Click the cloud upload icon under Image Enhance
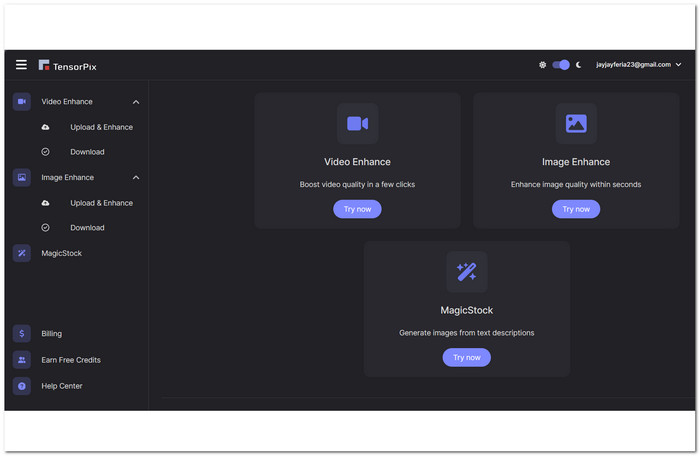Image resolution: width=700 pixels, height=456 pixels. pos(46,203)
